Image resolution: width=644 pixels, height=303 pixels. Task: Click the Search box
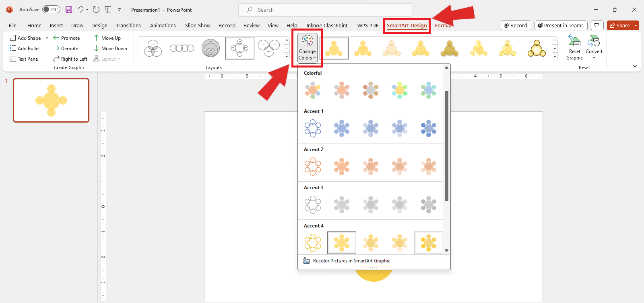325,10
